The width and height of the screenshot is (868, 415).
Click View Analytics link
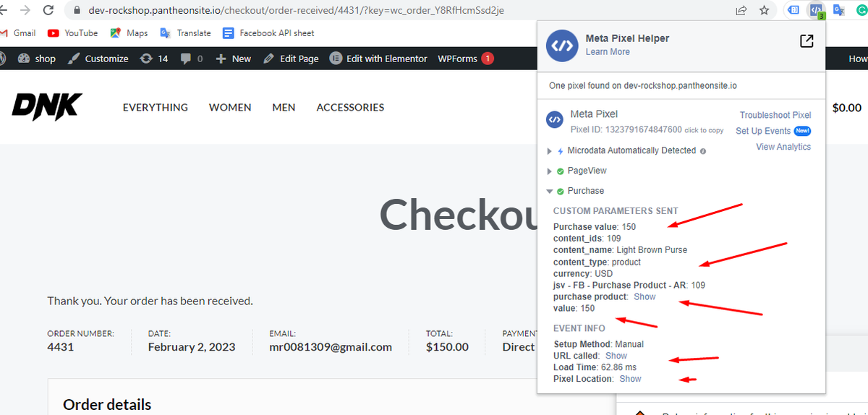point(783,147)
